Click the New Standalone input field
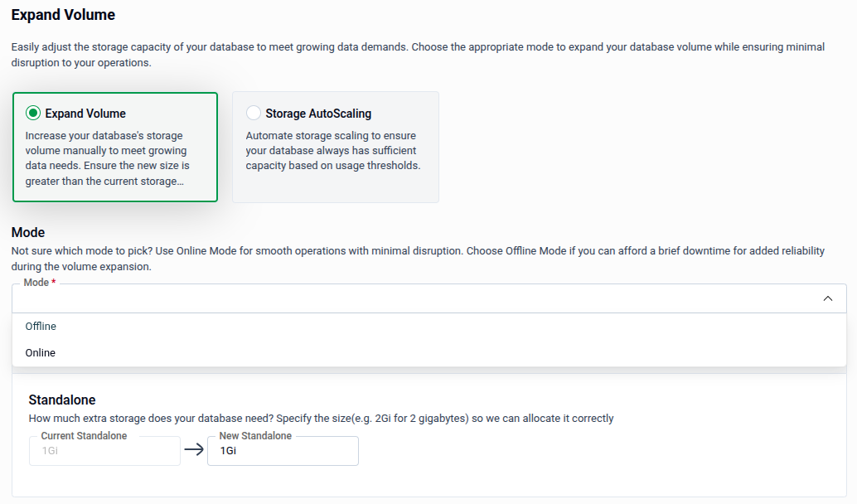The width and height of the screenshot is (857, 504). 282,450
